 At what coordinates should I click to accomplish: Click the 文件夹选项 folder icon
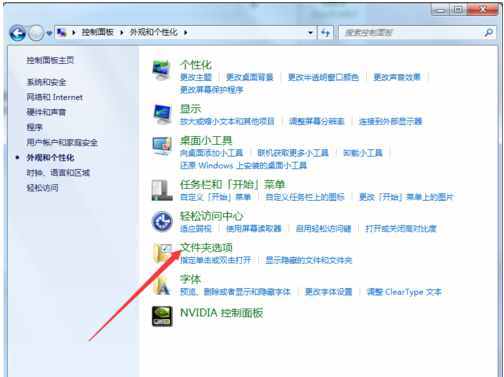click(x=162, y=253)
